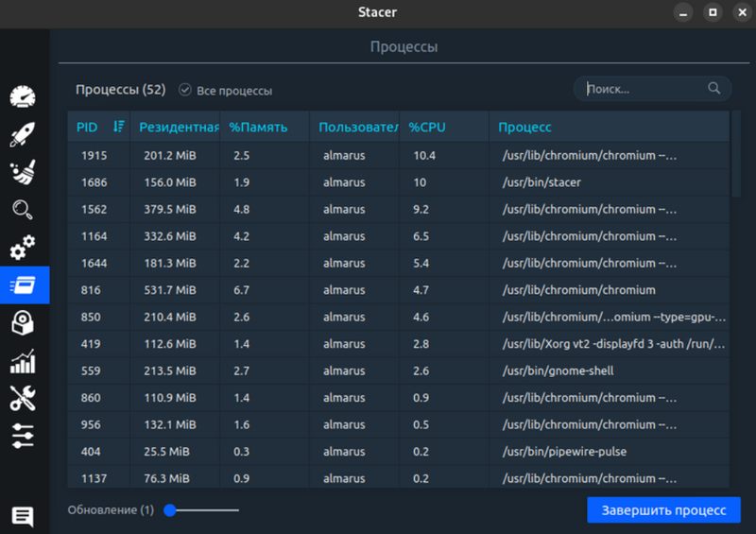Minimize the Stacer window
The width and height of the screenshot is (756, 534).
pos(682,12)
